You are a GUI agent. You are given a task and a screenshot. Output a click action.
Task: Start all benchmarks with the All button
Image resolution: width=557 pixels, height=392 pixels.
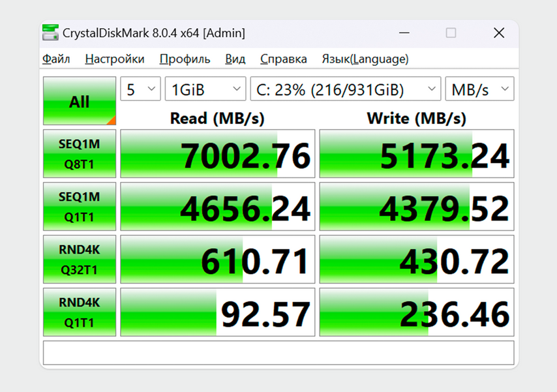click(80, 101)
